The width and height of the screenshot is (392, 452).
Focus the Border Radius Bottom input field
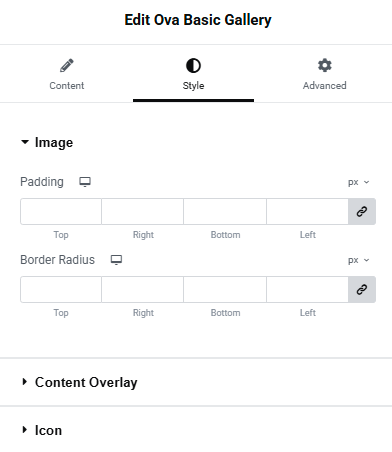pyautogui.click(x=225, y=289)
